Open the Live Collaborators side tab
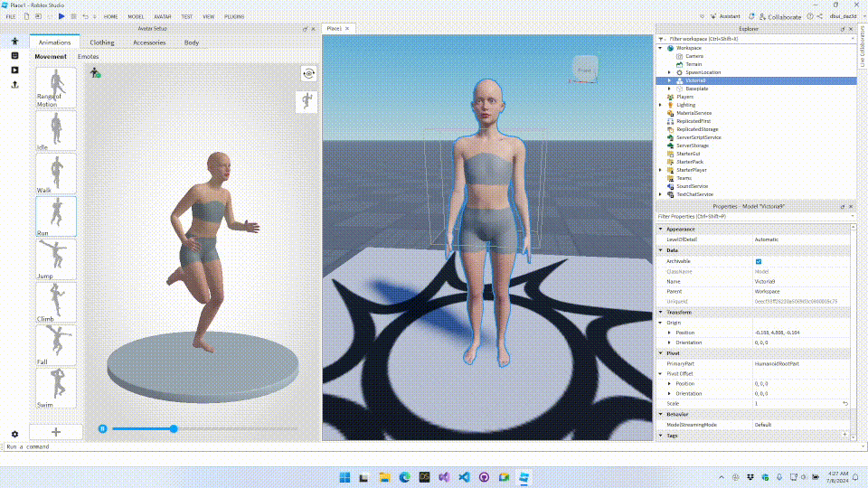Viewport: 868px width, 488px height. (863, 47)
